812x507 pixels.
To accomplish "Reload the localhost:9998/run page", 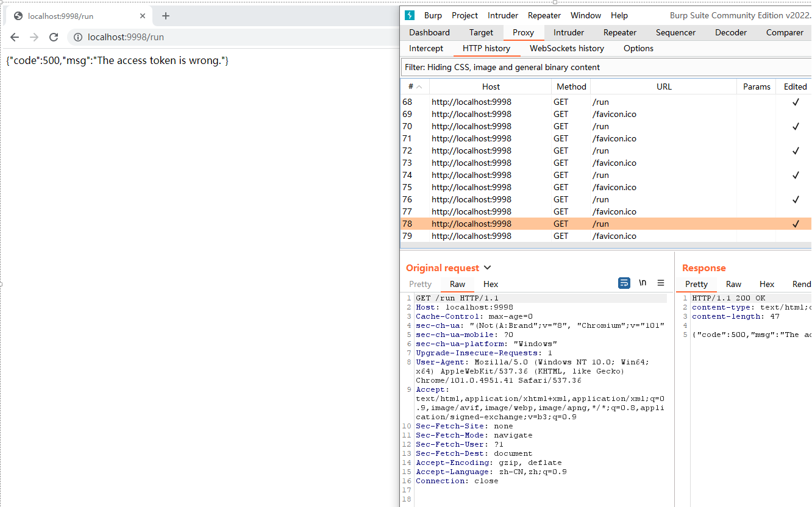I will (54, 37).
